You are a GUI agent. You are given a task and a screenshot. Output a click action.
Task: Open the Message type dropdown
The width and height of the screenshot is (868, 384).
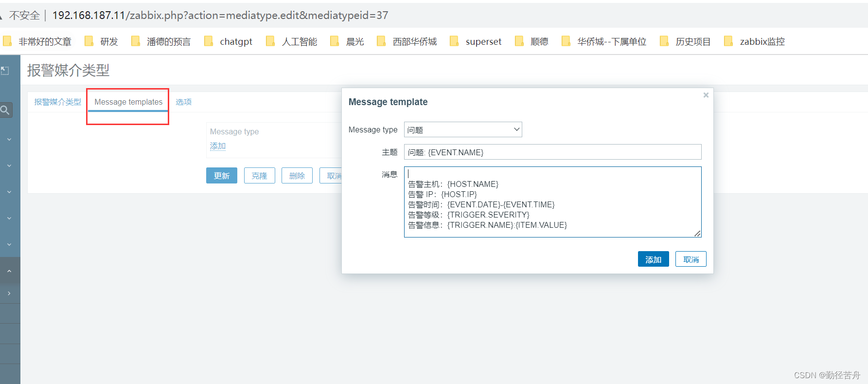(x=463, y=129)
